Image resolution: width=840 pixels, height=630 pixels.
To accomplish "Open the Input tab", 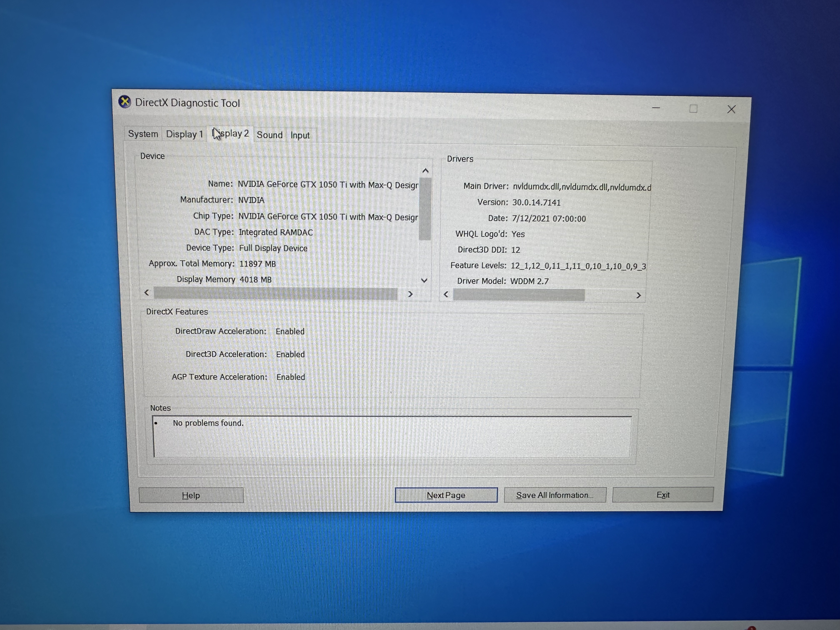I will click(x=300, y=136).
